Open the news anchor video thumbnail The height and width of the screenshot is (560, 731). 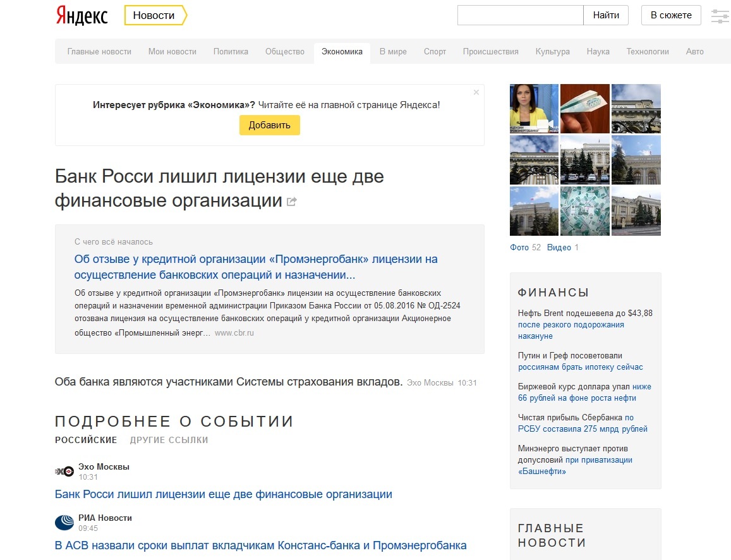pyautogui.click(x=534, y=109)
